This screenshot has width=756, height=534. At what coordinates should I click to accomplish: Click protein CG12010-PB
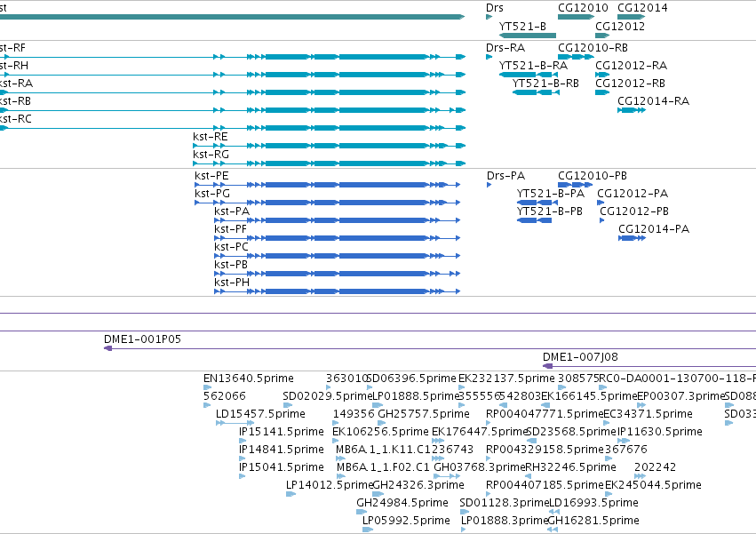[x=575, y=185]
